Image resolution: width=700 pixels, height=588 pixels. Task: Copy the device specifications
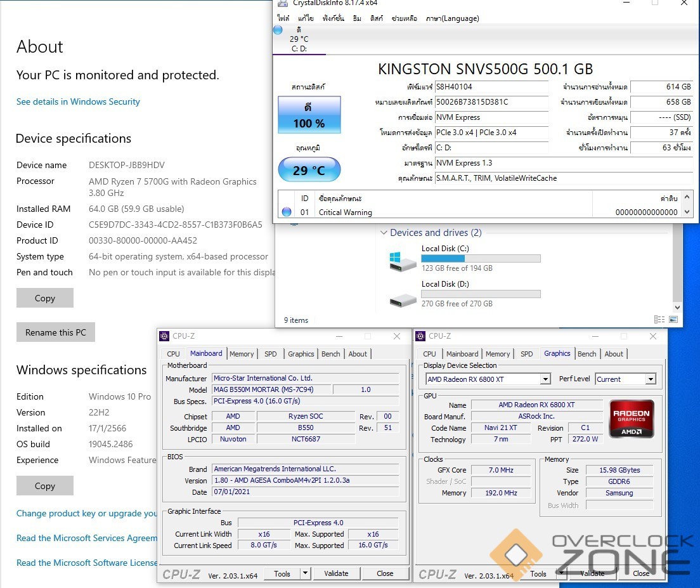click(x=44, y=297)
